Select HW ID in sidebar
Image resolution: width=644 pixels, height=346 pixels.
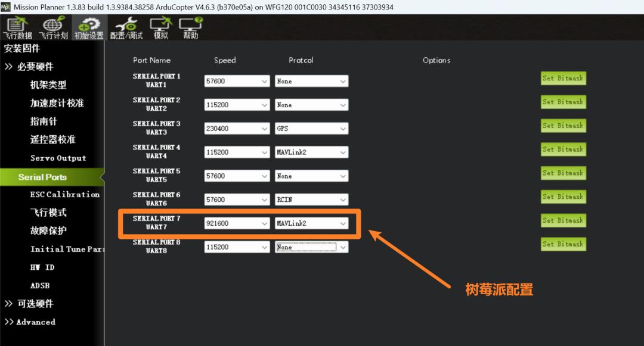(42, 267)
